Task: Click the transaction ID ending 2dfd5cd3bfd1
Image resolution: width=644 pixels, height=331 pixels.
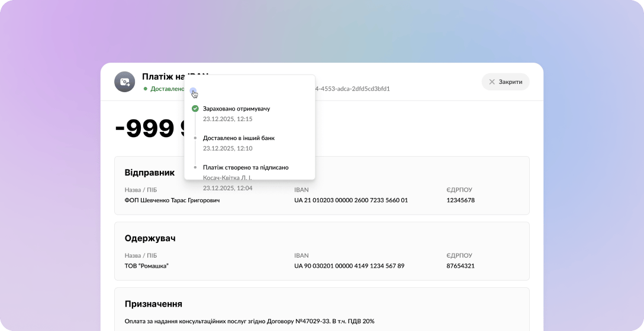Action: coord(352,89)
